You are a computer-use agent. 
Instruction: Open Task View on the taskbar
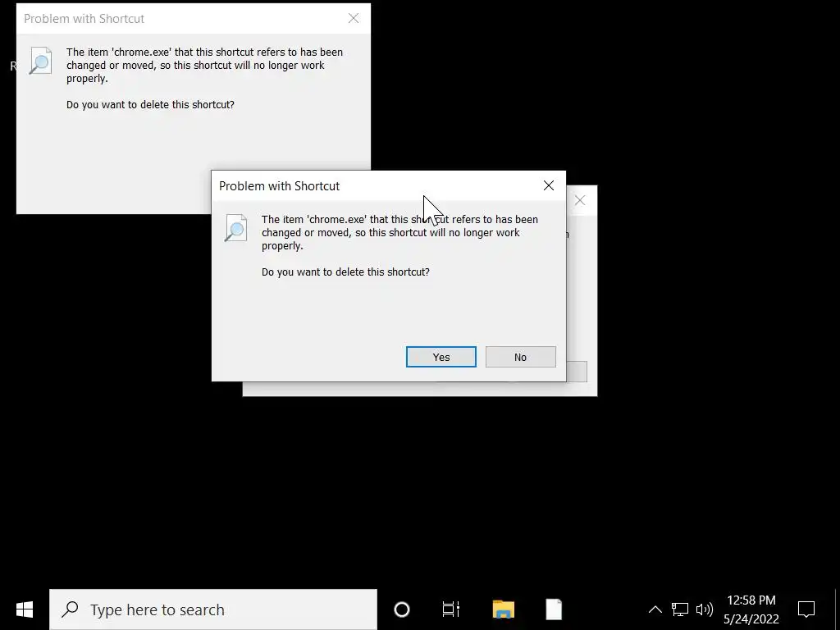450,609
